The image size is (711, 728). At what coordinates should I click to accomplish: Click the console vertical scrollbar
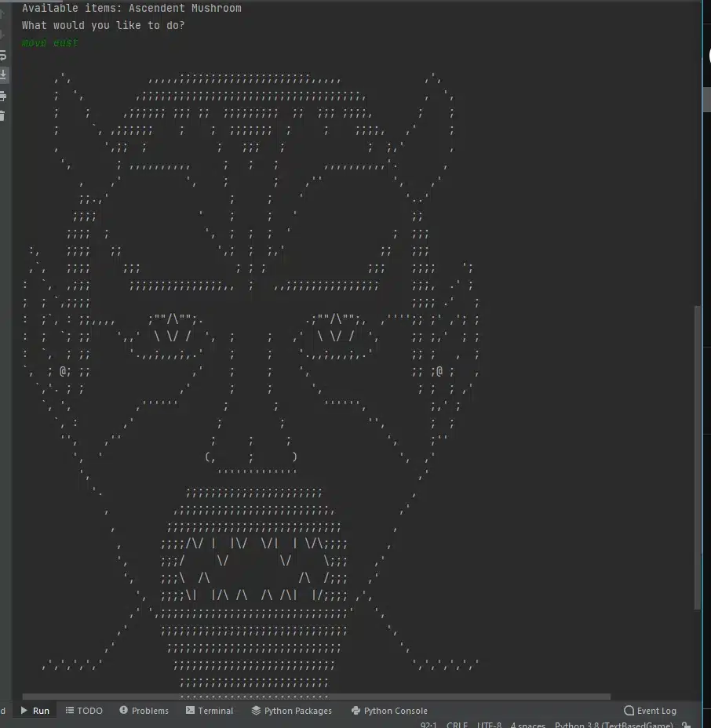[x=697, y=457]
